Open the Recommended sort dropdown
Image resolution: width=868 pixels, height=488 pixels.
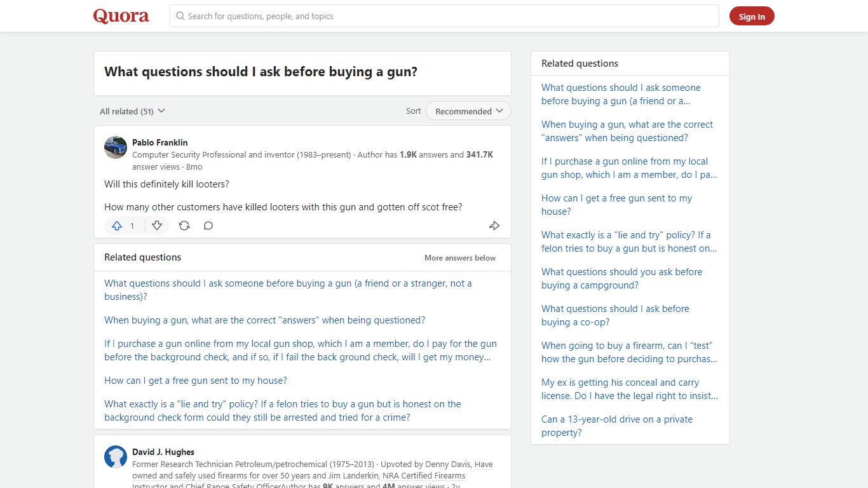click(468, 111)
